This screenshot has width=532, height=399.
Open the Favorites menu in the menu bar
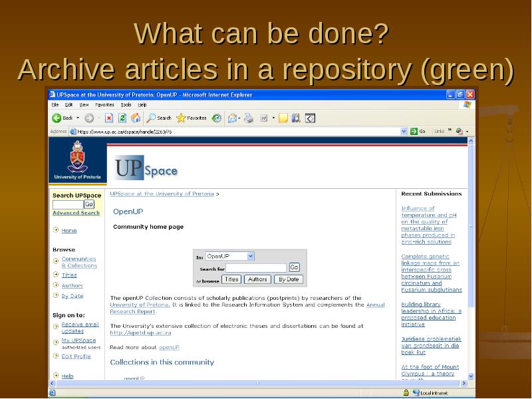click(x=104, y=105)
